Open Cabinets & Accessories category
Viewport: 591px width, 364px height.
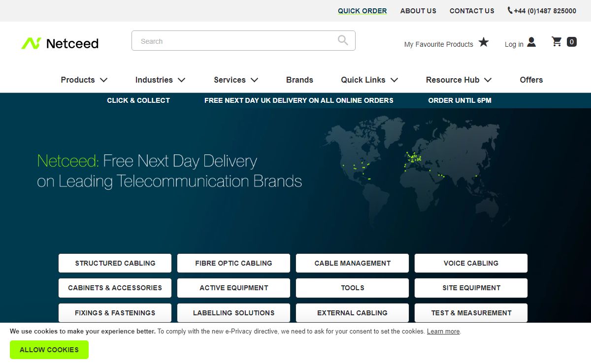tap(115, 288)
